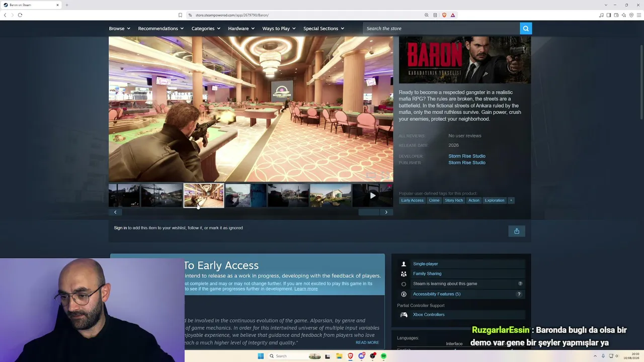The height and width of the screenshot is (362, 644).
Task: Click the share icon button
Action: click(517, 231)
